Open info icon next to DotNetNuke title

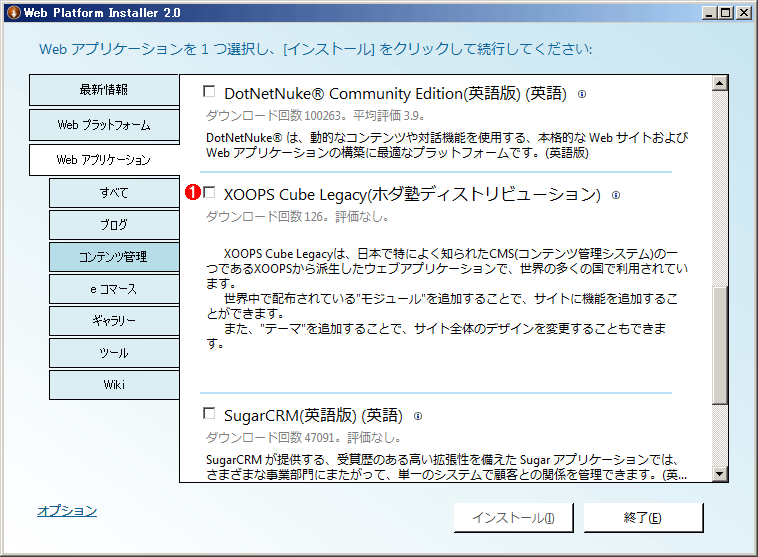(582, 94)
